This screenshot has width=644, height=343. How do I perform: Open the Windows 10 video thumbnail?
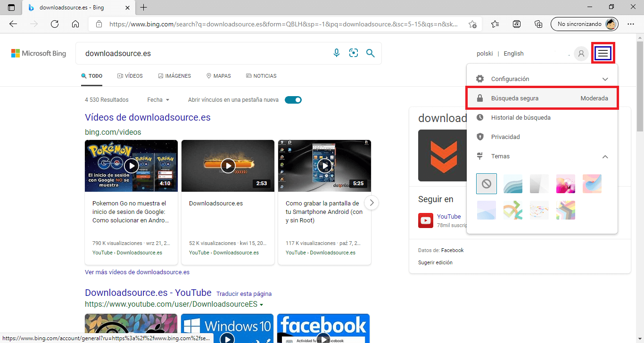point(227,328)
